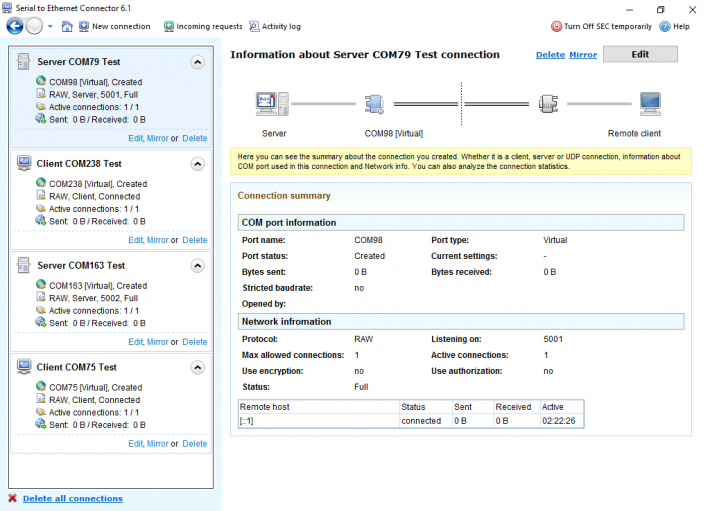Click the port icon beside COM163 [Virtual], Created
Screen dimensions: 710x511
(x=41, y=285)
